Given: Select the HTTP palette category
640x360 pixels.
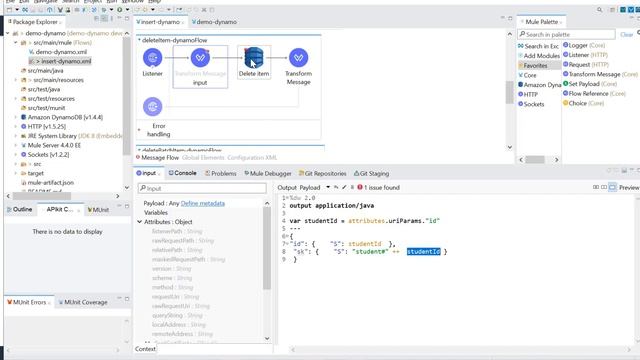Looking at the screenshot, I should point(528,94).
